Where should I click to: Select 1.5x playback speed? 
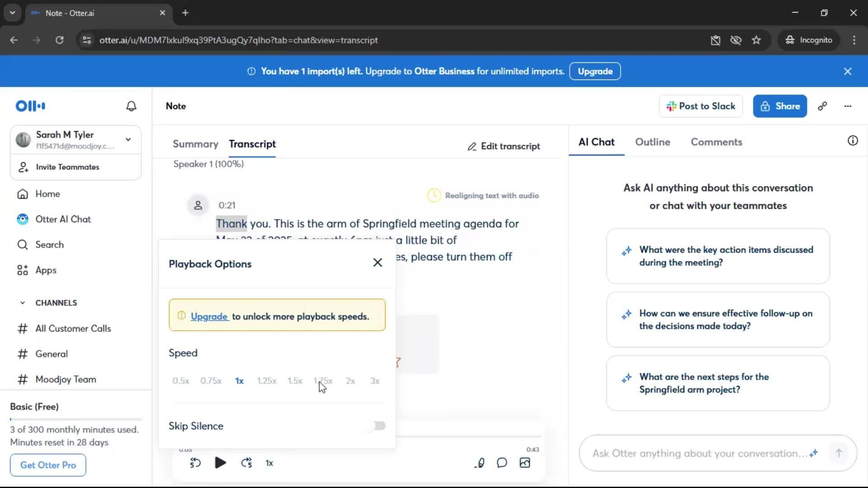click(x=295, y=381)
